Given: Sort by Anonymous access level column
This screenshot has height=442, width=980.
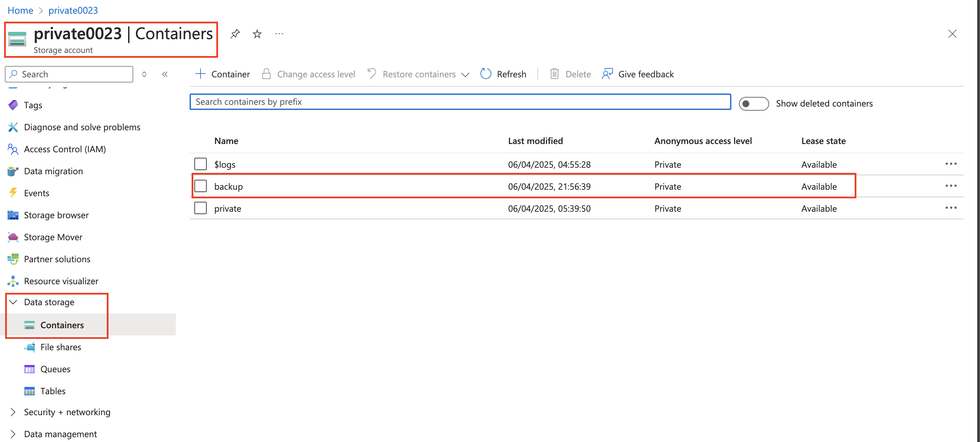Looking at the screenshot, I should click(x=703, y=141).
